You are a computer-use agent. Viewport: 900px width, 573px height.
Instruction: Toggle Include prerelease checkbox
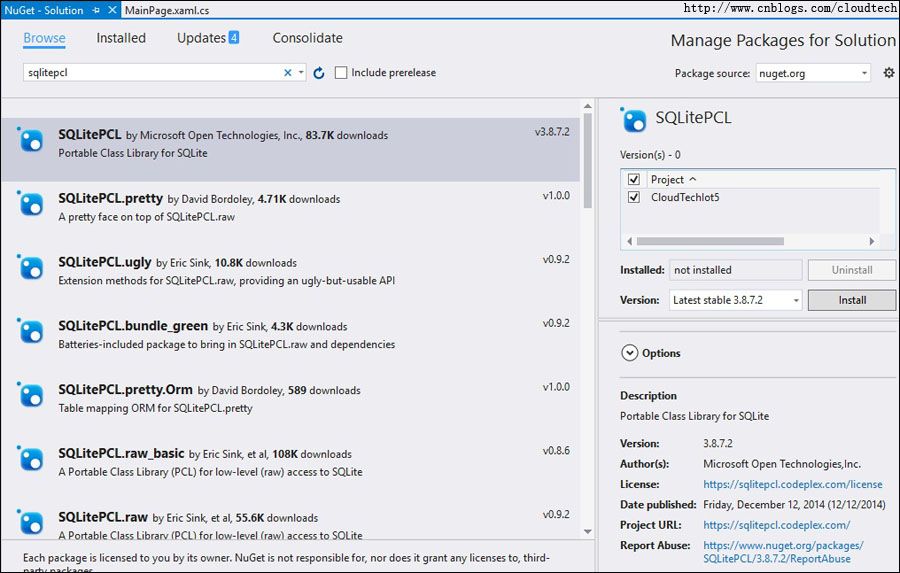[341, 73]
